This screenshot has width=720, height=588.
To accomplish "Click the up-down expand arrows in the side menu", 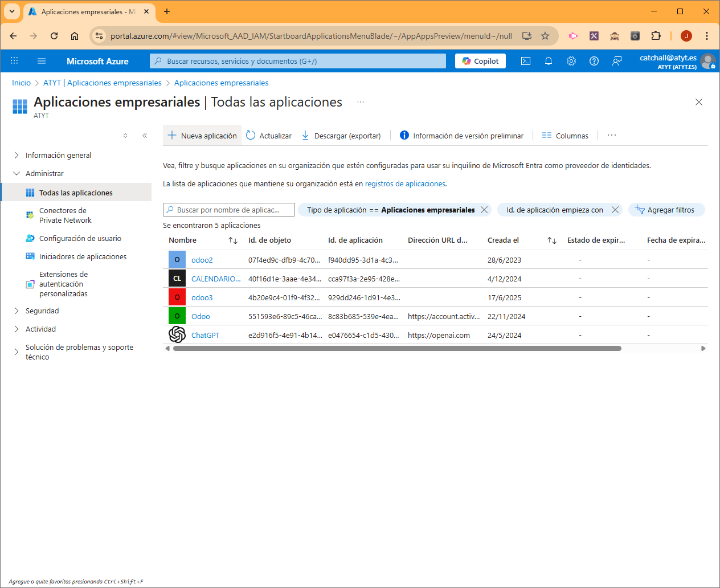I will click(x=125, y=136).
